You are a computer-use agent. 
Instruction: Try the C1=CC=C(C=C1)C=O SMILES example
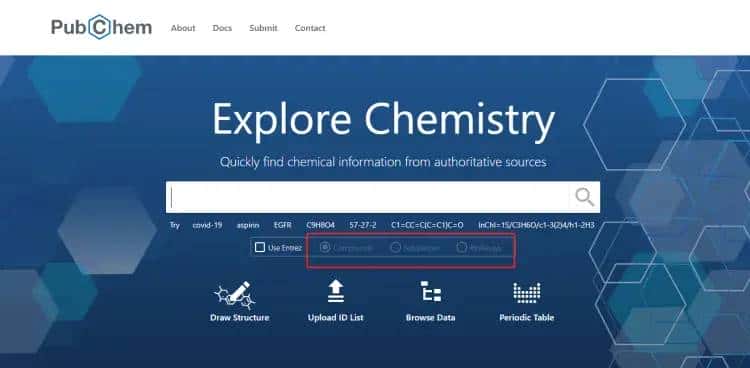coord(427,224)
